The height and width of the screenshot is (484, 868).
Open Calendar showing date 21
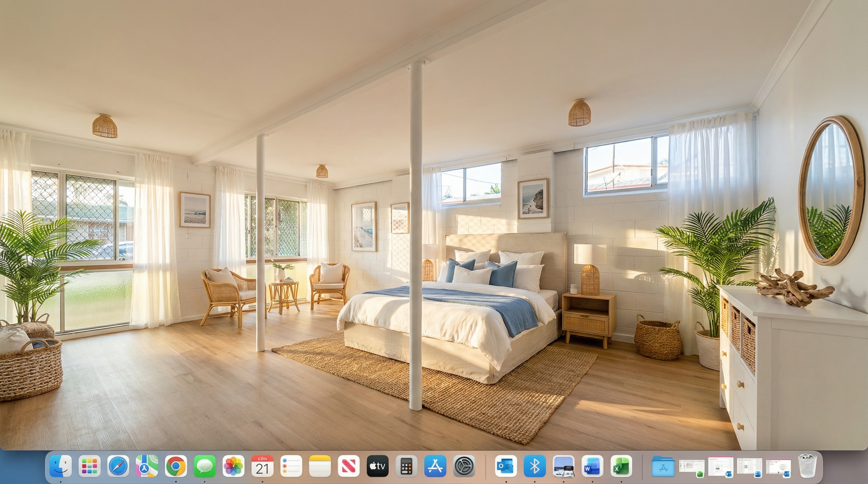262,466
